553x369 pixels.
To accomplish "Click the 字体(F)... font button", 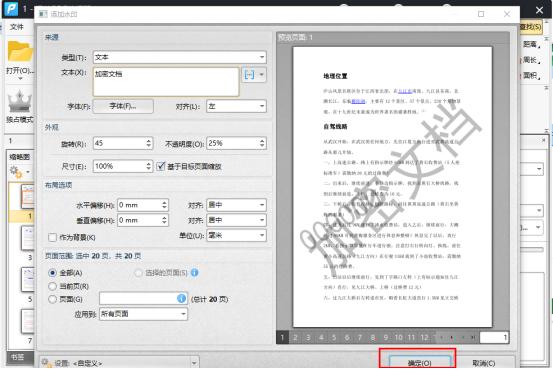I will point(123,106).
